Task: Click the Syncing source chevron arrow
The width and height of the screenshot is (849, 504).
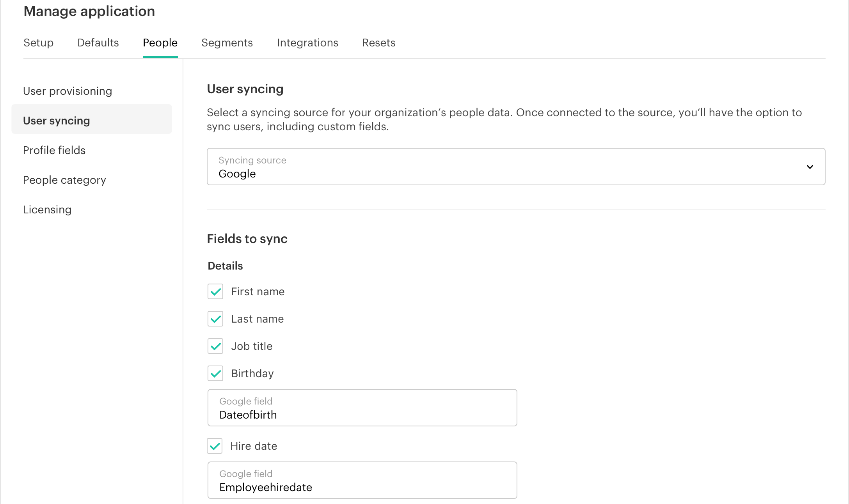Action: 810,167
